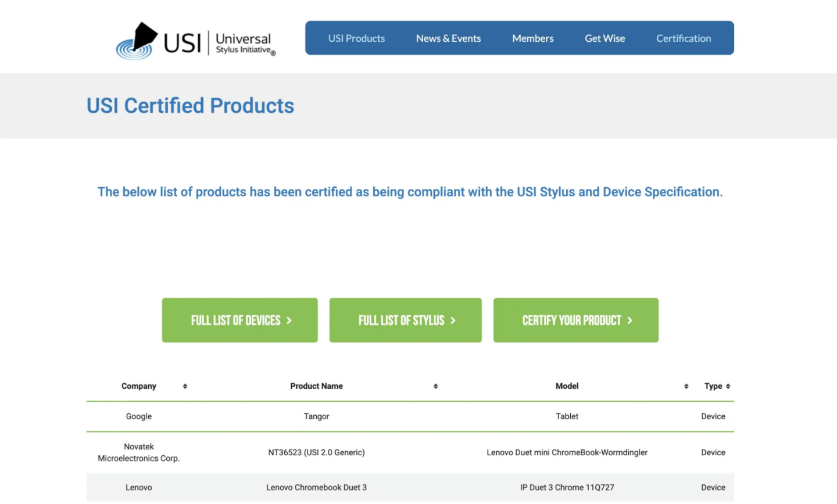The height and width of the screenshot is (504, 837).
Task: Open the USI Products menu
Action: (x=356, y=38)
